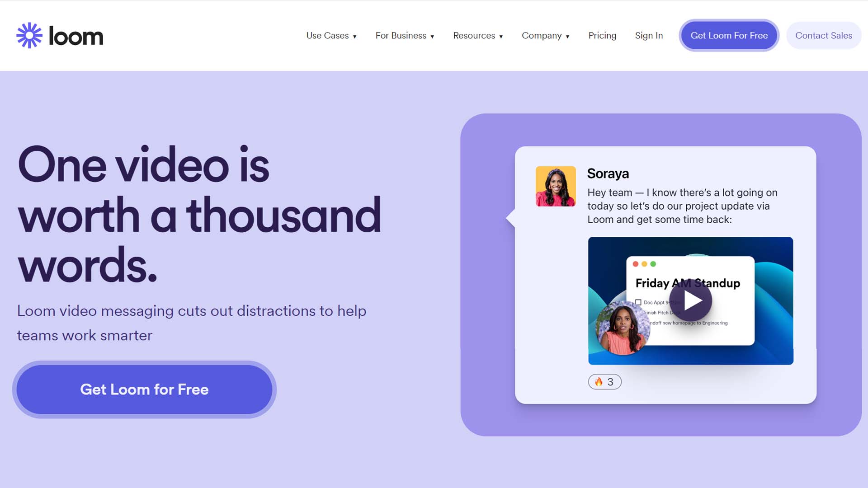Click the red traffic-light dot on the mock window
The image size is (868, 488).
point(635,263)
